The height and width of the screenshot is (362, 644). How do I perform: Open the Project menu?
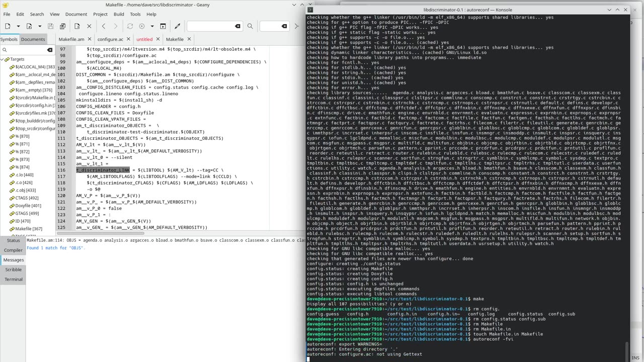click(100, 14)
